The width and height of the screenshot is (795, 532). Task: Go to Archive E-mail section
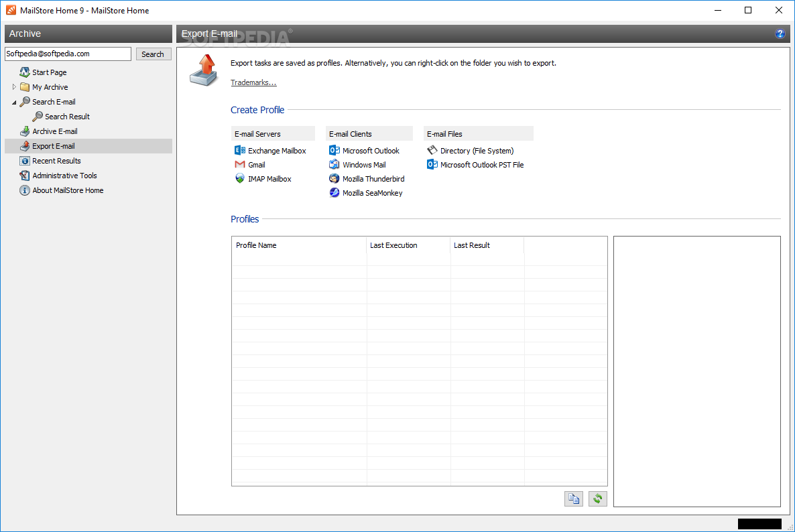pyautogui.click(x=55, y=131)
